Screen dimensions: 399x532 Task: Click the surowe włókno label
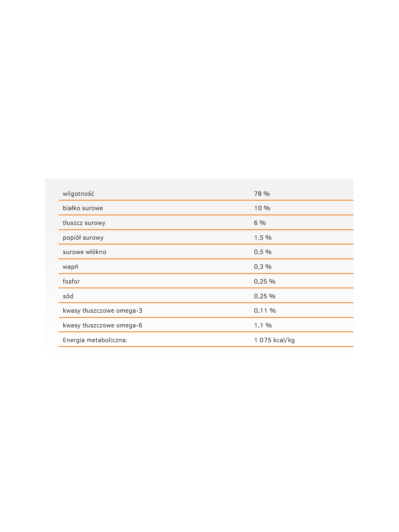pos(85,252)
